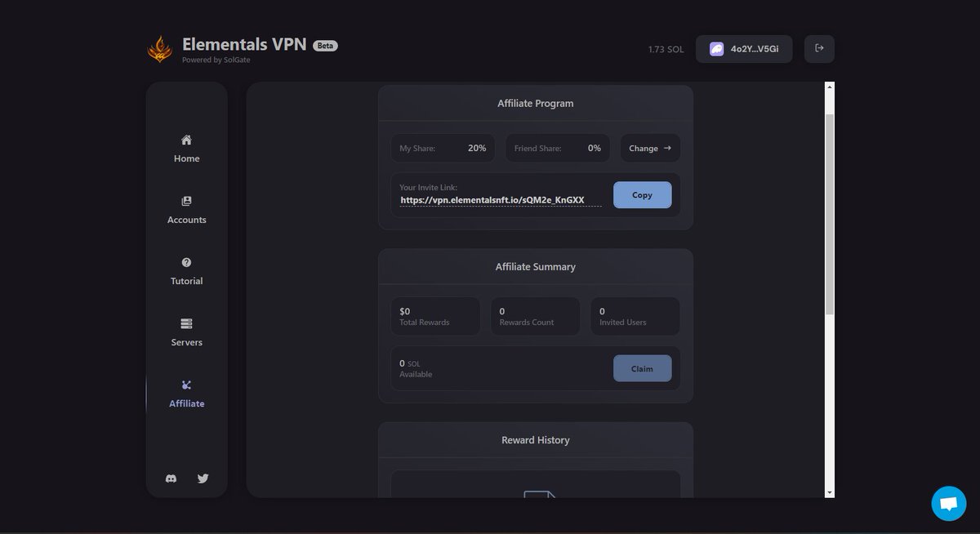Click the Affiliate Summary heading
The height and width of the screenshot is (534, 980).
pyautogui.click(x=536, y=267)
